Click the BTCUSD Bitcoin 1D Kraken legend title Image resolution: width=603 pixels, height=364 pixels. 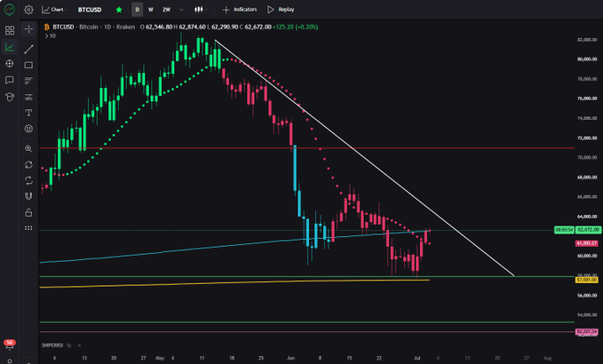tap(94, 27)
